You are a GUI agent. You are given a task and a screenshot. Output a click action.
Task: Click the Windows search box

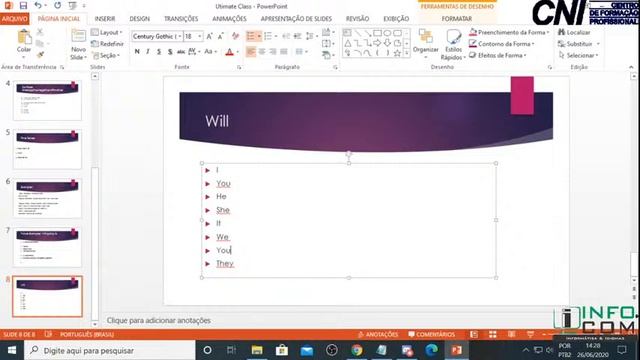coord(110,350)
